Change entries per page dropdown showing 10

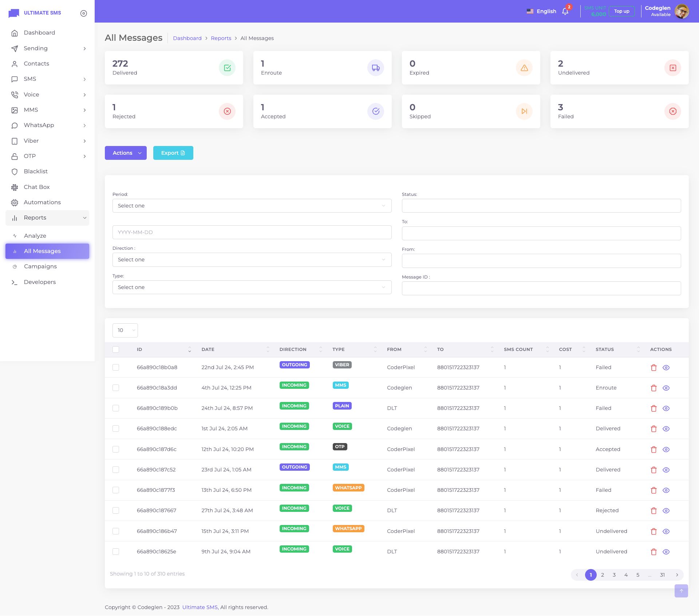coord(125,330)
